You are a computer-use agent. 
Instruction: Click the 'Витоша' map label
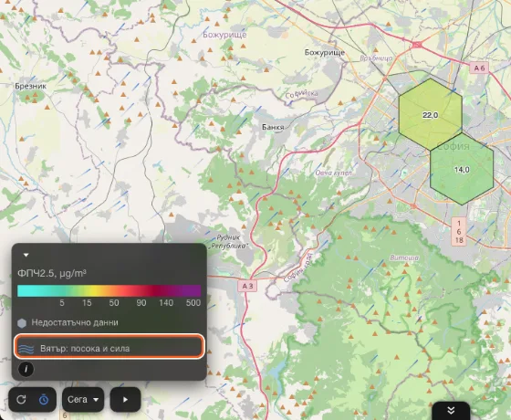pyautogui.click(x=404, y=257)
